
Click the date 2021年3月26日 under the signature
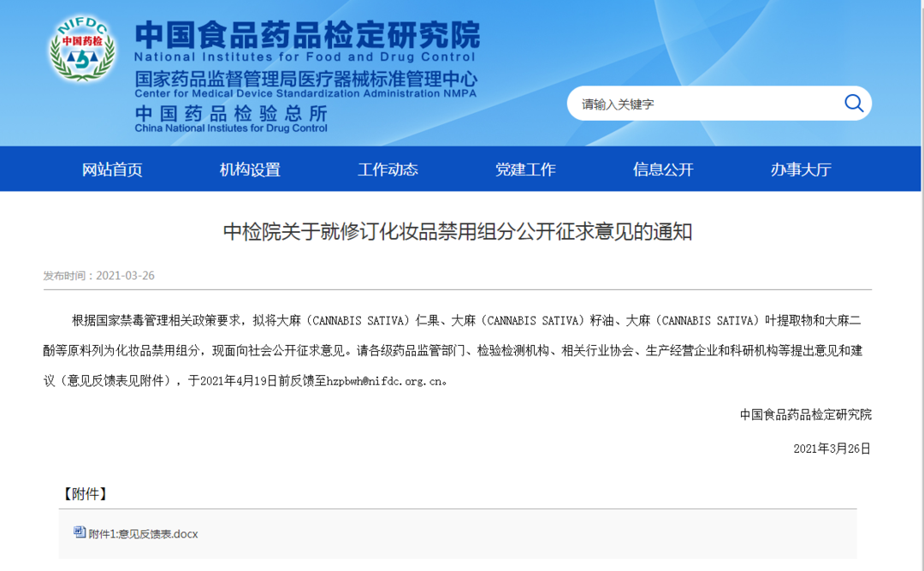[x=832, y=449]
